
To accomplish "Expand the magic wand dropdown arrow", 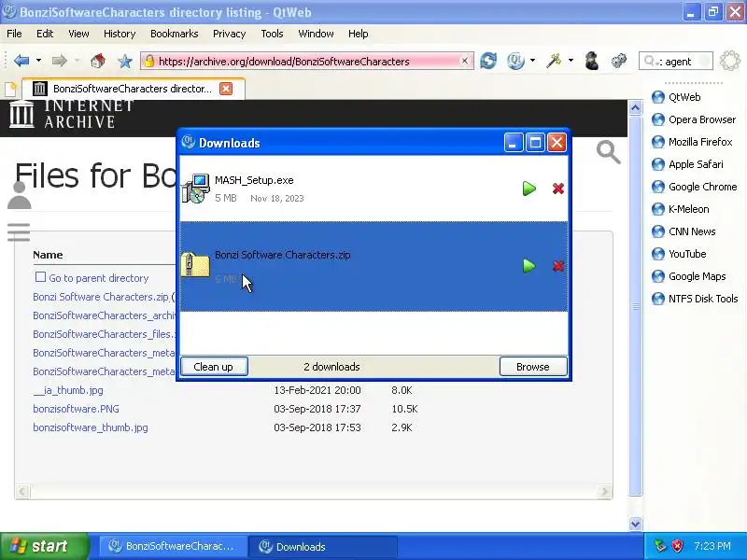I will click(x=571, y=61).
